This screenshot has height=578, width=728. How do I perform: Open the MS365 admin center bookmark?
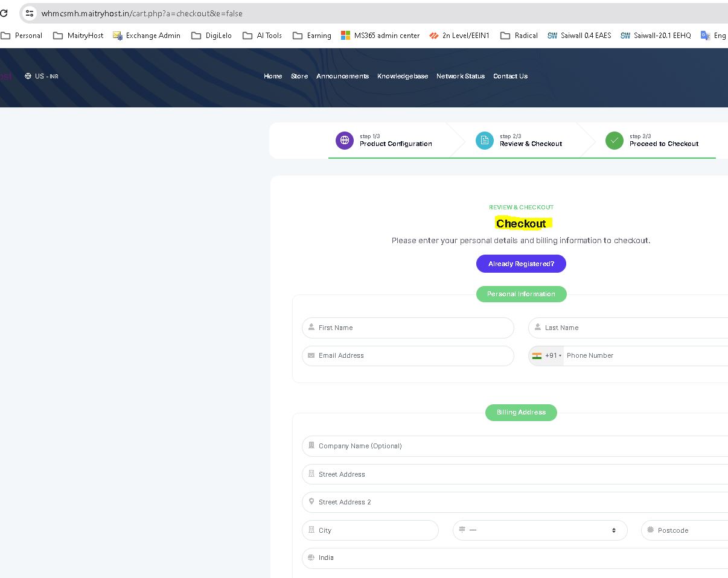[380, 36]
